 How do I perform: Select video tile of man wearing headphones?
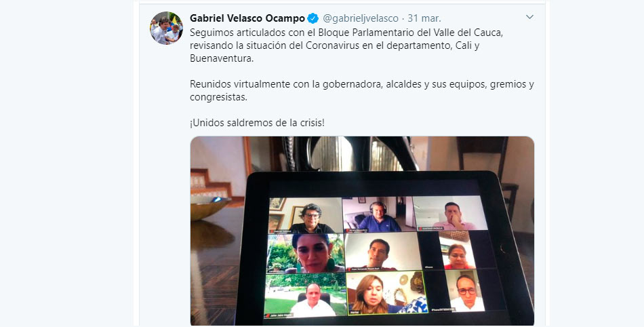click(x=378, y=215)
